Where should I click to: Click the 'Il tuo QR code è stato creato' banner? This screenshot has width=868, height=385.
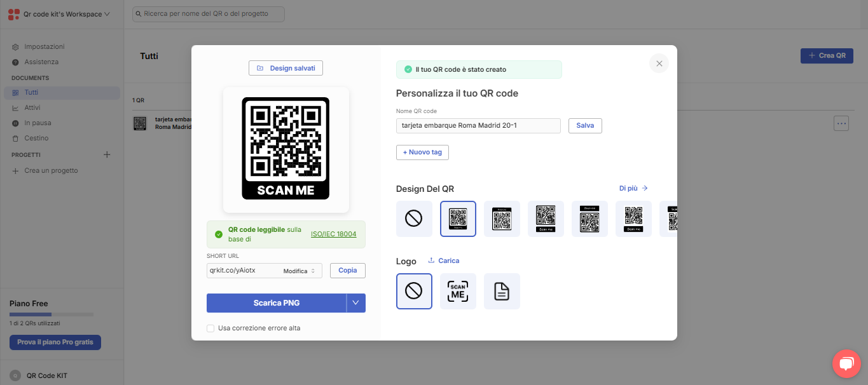click(479, 69)
